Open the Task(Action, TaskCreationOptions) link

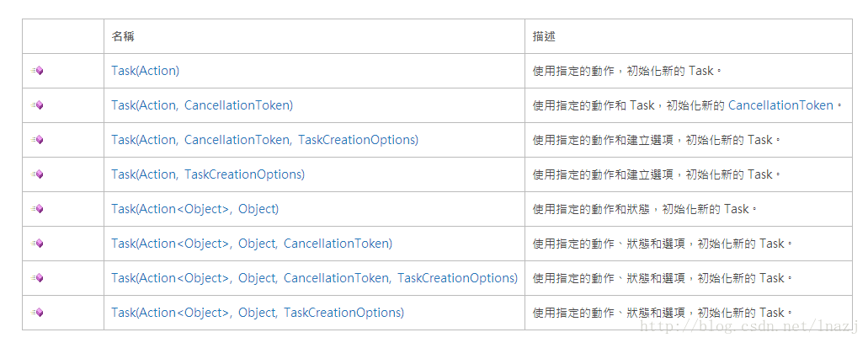coord(208,174)
